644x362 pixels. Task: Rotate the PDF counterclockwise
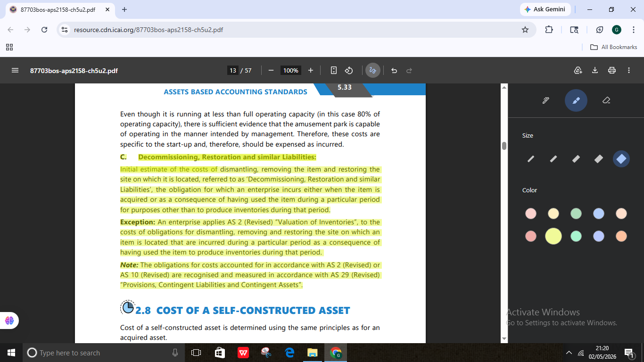(349, 70)
